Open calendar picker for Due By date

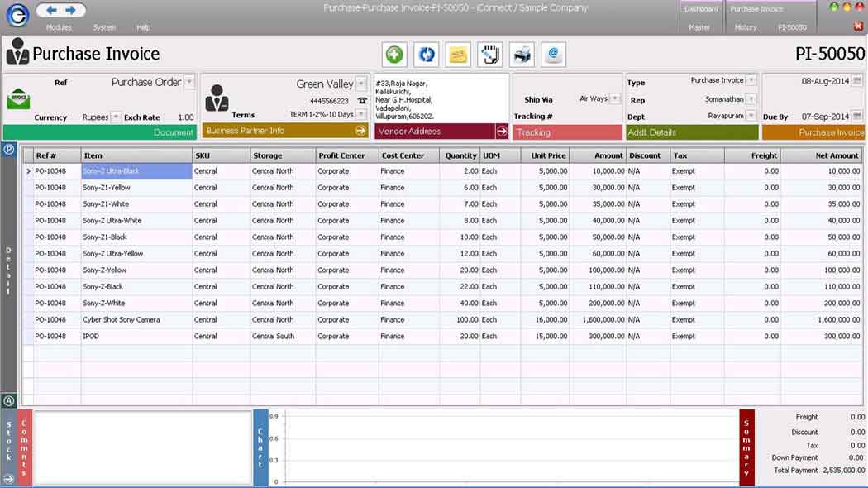click(x=856, y=117)
